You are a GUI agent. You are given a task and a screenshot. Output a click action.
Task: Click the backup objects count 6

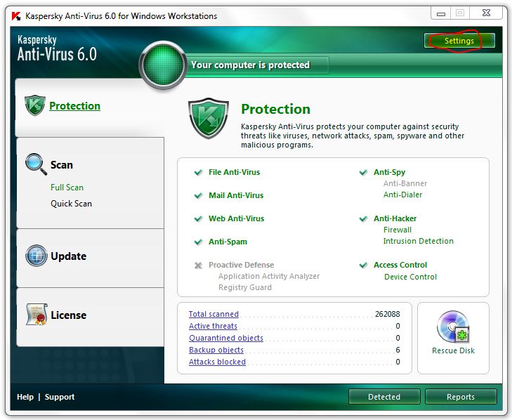point(398,350)
